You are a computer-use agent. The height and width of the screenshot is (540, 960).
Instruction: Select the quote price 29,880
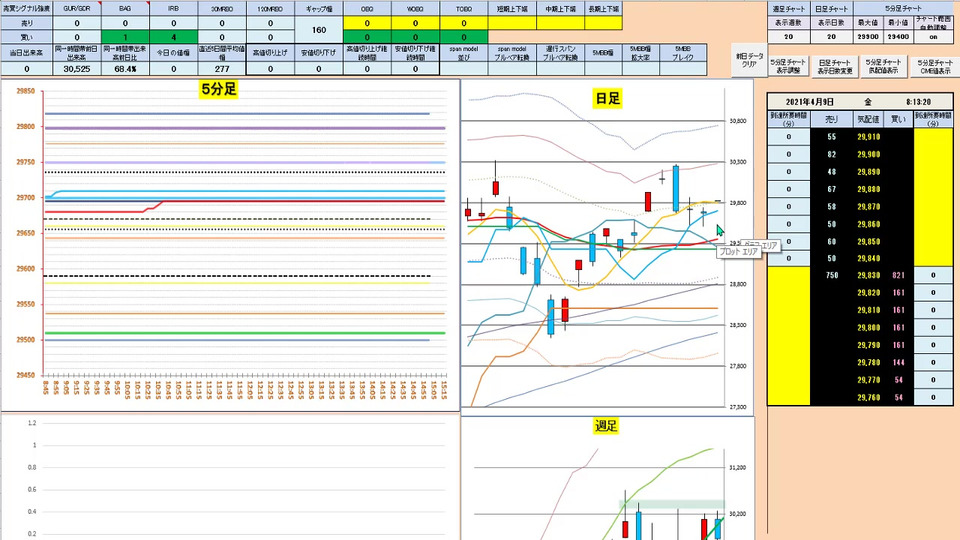tap(868, 189)
